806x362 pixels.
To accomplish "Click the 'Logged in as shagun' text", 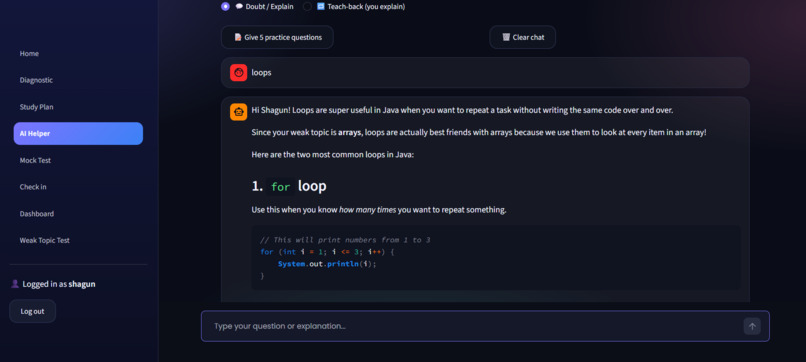I will (x=59, y=284).
